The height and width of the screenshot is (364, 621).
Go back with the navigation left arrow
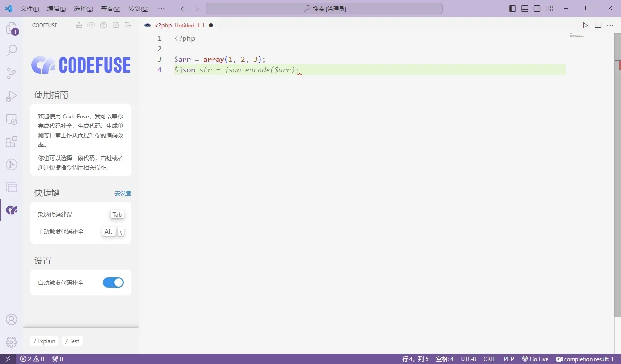coord(184,9)
